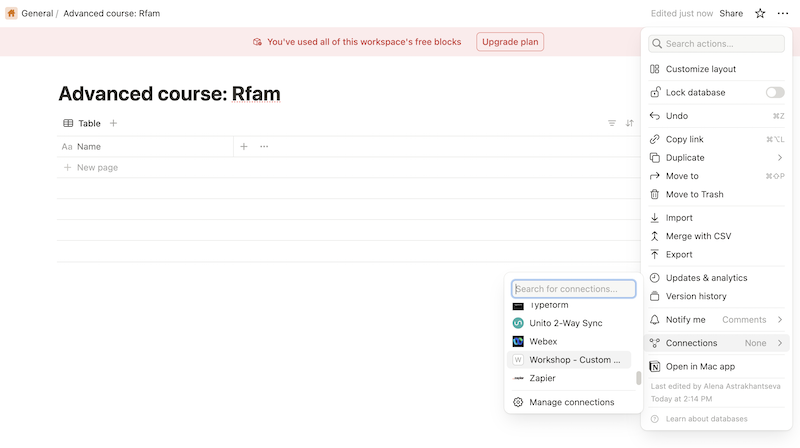
Task: Add a new view with plus icon
Action: [113, 123]
